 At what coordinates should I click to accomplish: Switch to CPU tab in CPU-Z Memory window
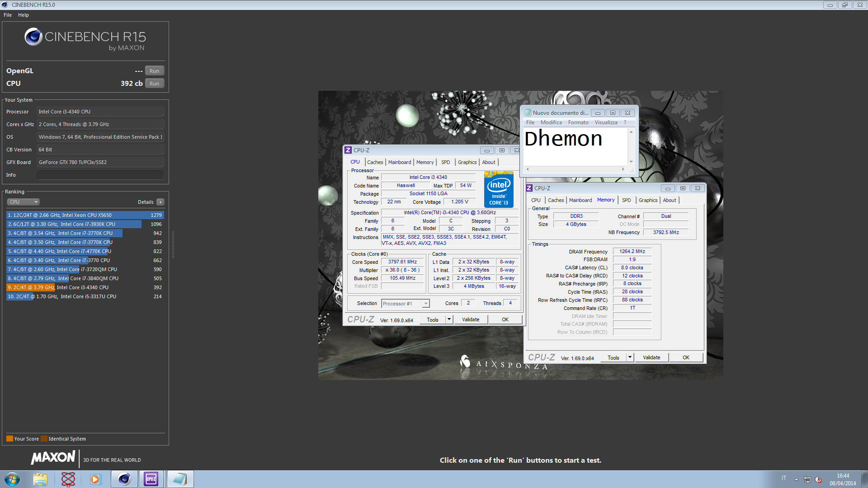pyautogui.click(x=536, y=200)
